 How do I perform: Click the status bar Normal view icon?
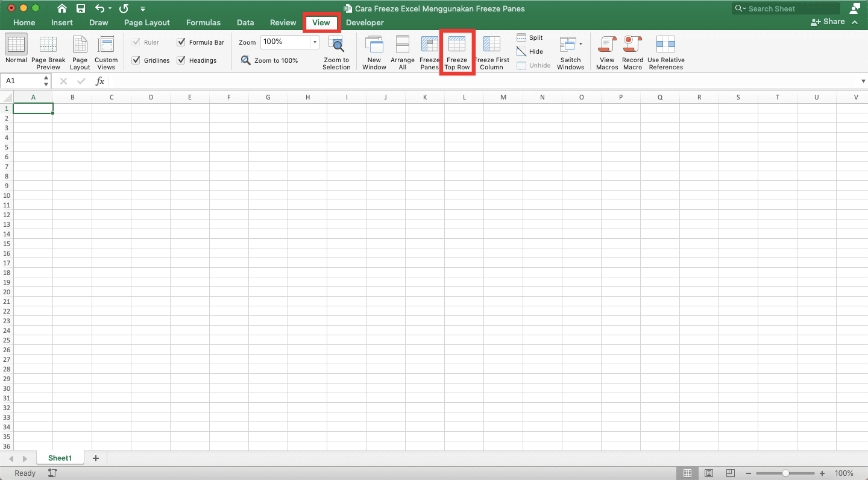coord(687,473)
